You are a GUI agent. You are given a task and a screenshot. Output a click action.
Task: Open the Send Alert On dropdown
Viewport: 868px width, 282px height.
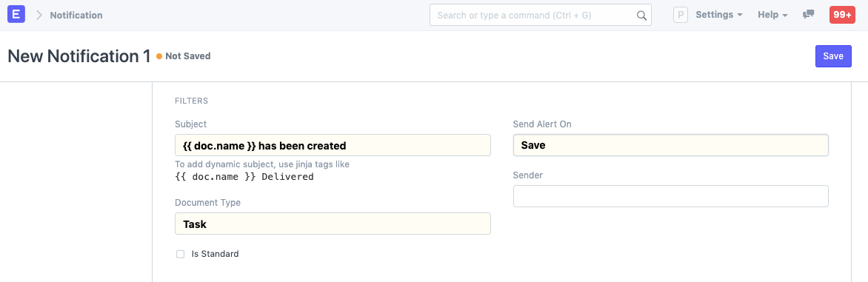click(670, 145)
